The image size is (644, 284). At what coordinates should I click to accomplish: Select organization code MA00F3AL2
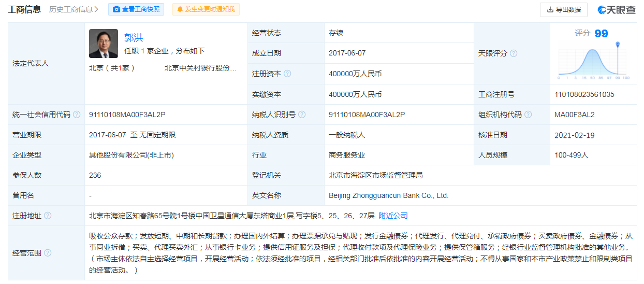(x=575, y=115)
